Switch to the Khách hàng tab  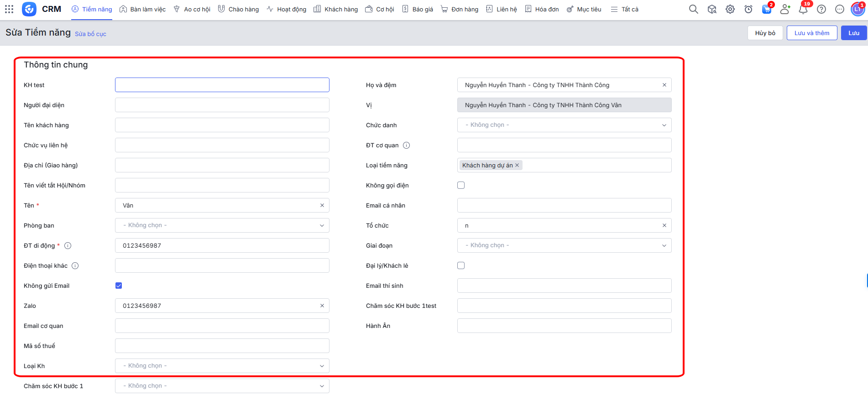point(336,9)
